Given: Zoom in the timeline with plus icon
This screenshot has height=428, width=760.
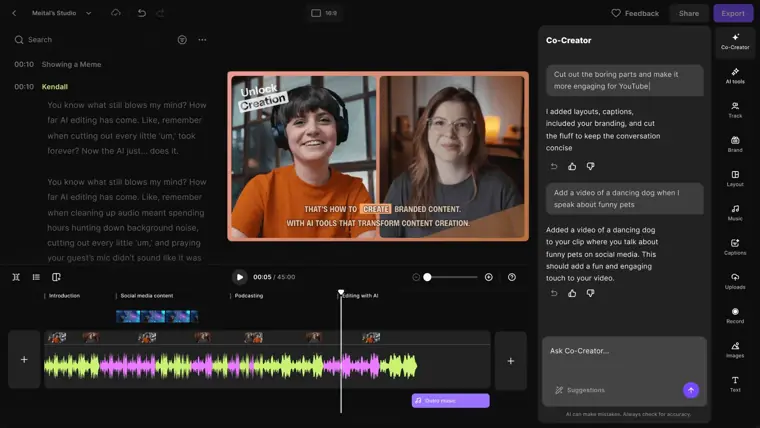Looking at the screenshot, I should (x=489, y=277).
